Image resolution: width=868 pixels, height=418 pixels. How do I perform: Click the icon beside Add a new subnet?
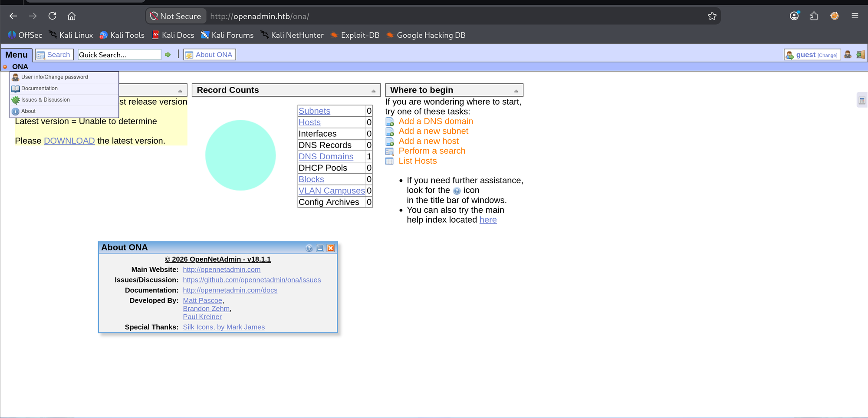pyautogui.click(x=390, y=132)
